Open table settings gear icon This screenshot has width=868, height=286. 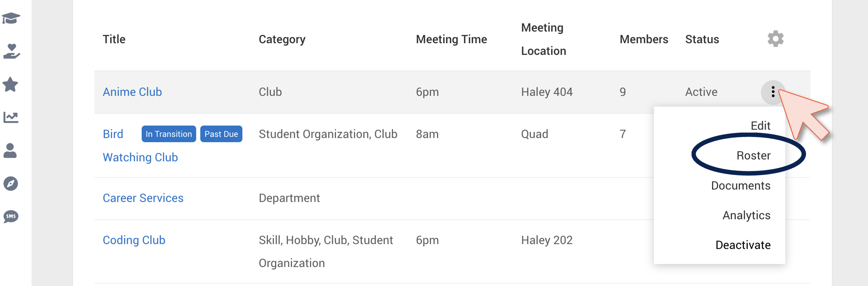click(x=776, y=39)
